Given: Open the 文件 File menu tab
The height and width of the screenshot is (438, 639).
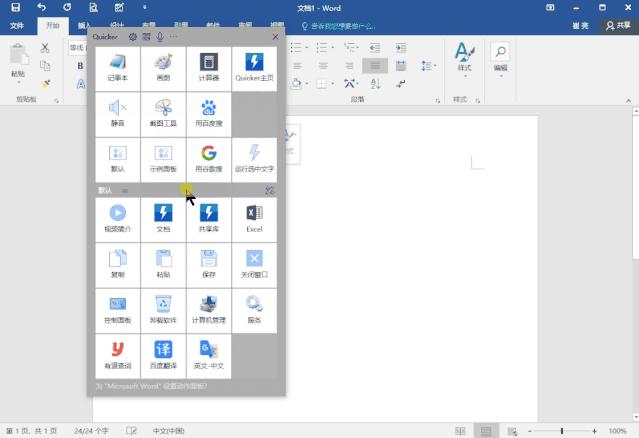Looking at the screenshot, I should tap(17, 26).
